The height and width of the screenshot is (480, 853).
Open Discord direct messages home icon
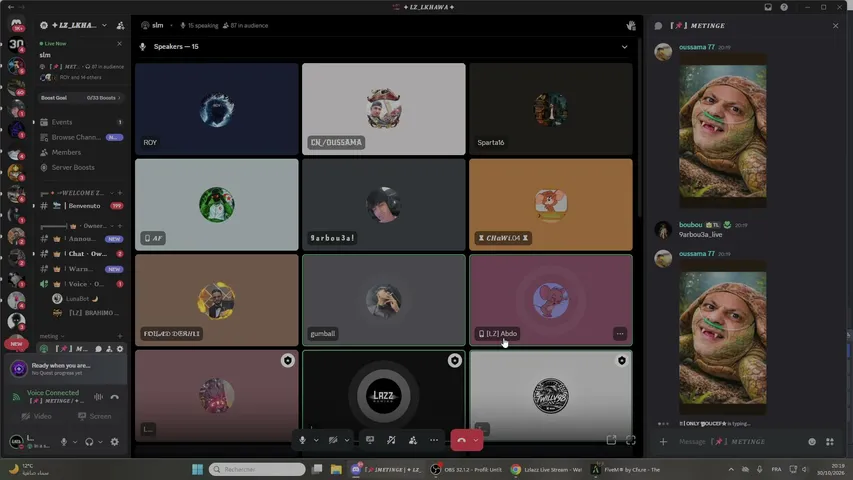click(16, 25)
